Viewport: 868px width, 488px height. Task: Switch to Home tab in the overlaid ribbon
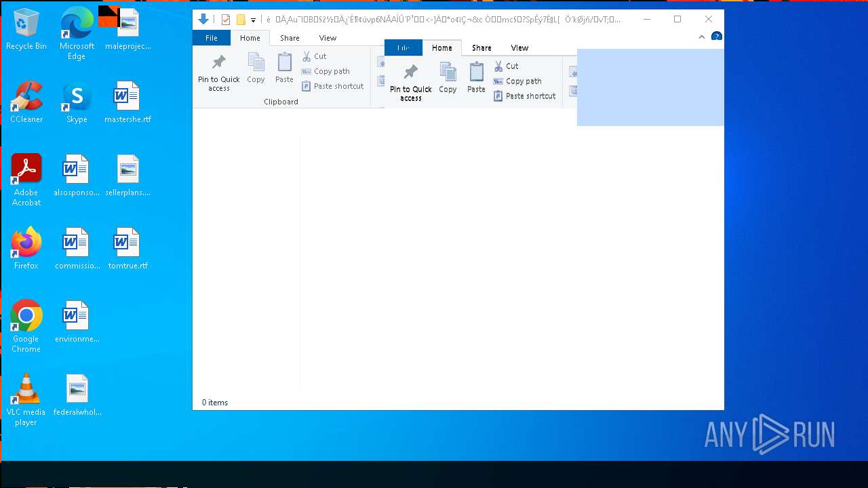pos(442,47)
